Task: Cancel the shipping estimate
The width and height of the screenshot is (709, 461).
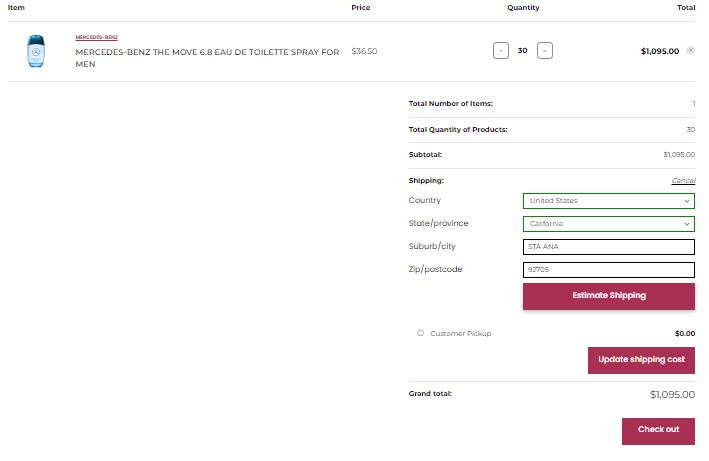Action: pos(683,181)
